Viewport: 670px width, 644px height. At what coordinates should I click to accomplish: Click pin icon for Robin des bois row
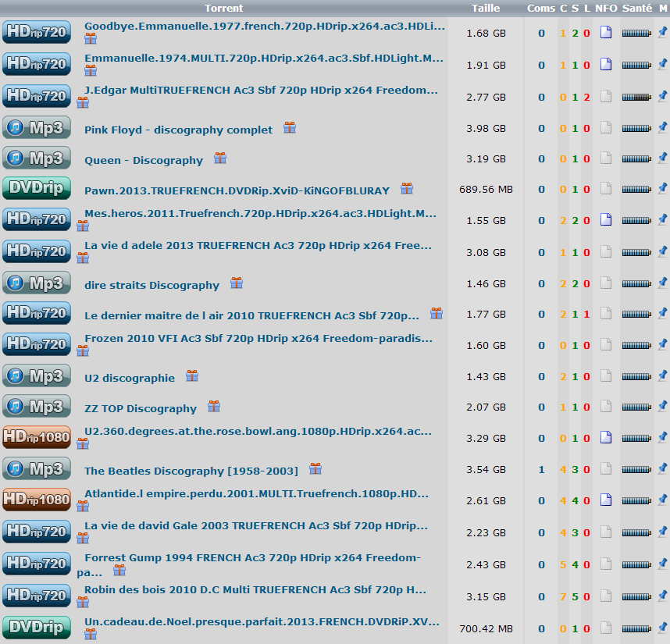[x=662, y=596]
